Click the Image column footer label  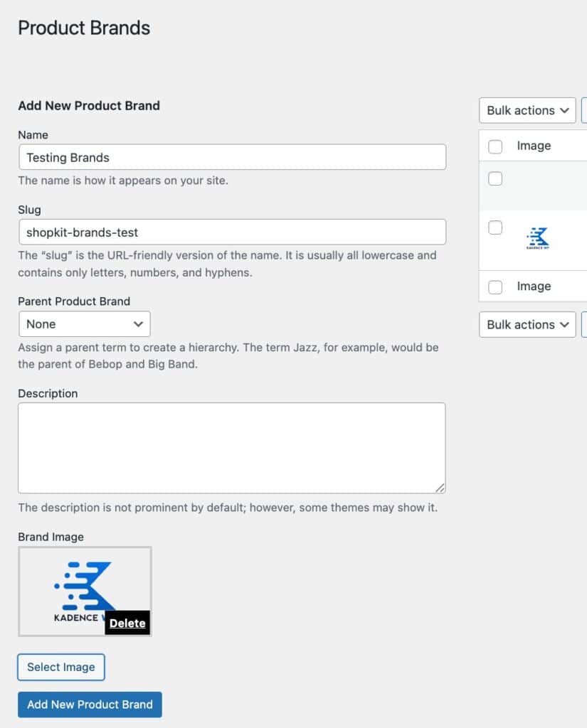point(534,286)
